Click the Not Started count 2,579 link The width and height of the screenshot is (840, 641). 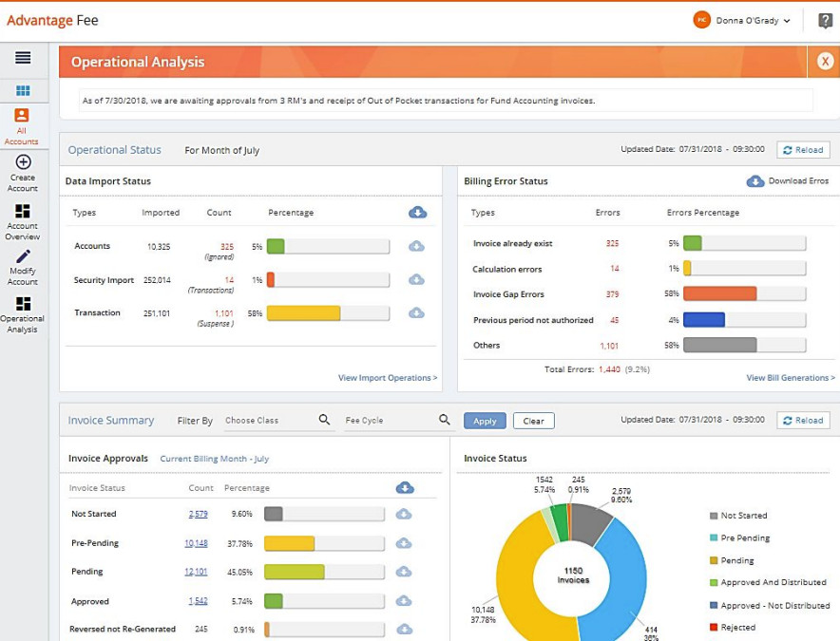click(x=198, y=514)
